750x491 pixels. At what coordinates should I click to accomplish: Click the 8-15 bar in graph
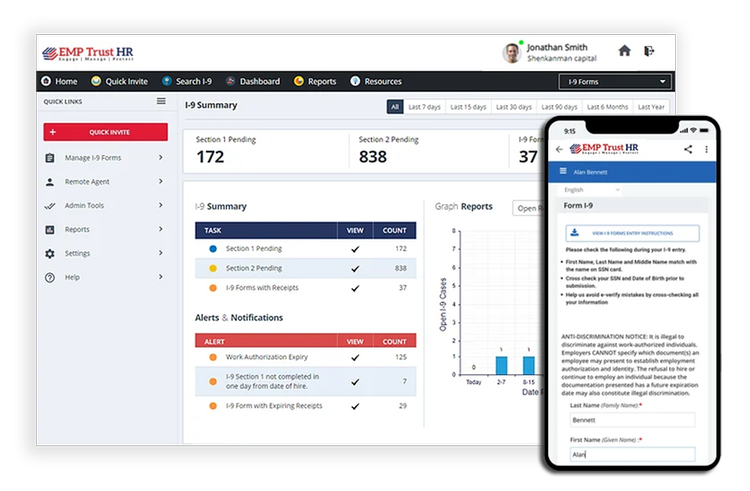(x=529, y=365)
